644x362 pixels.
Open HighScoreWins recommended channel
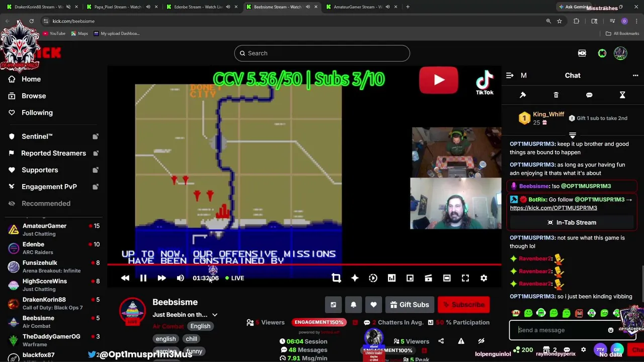[54, 285]
